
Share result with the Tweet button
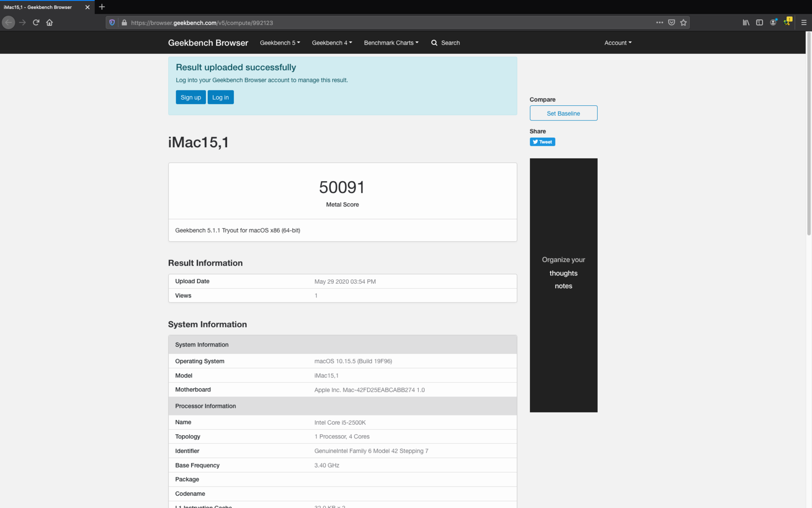click(542, 142)
